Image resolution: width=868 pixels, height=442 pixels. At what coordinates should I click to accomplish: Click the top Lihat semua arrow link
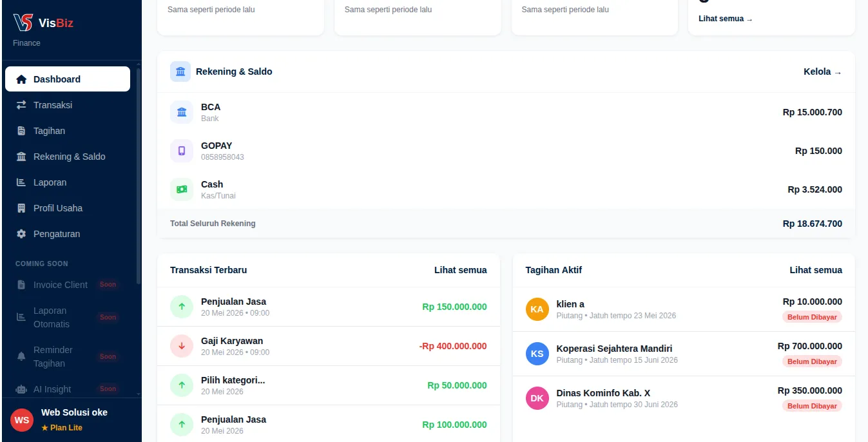(x=726, y=19)
